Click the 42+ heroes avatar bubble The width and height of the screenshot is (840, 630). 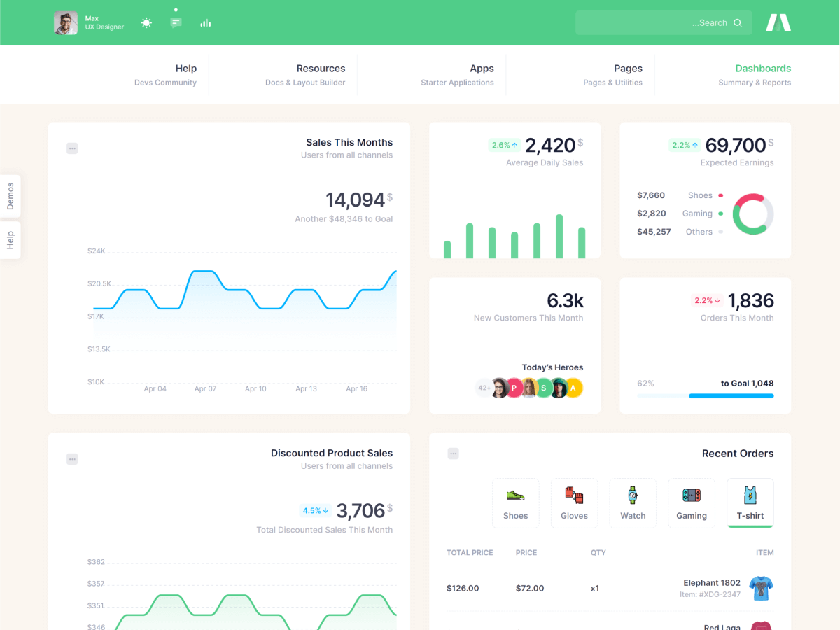[484, 388]
